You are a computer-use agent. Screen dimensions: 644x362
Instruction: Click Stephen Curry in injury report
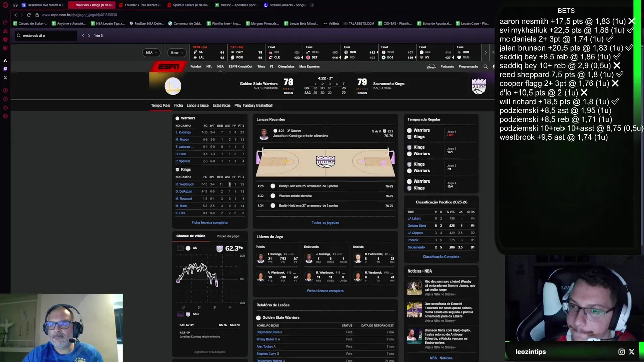(x=268, y=354)
